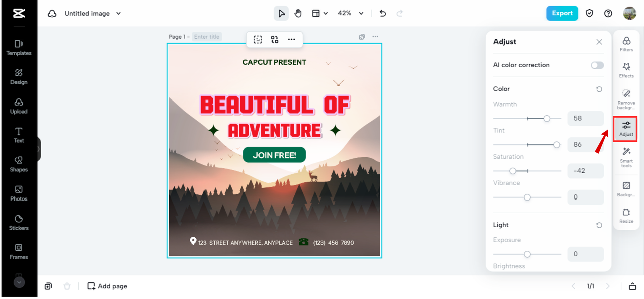Go to previous page arrow
Image resolution: width=644 pixels, height=299 pixels.
[x=573, y=286]
